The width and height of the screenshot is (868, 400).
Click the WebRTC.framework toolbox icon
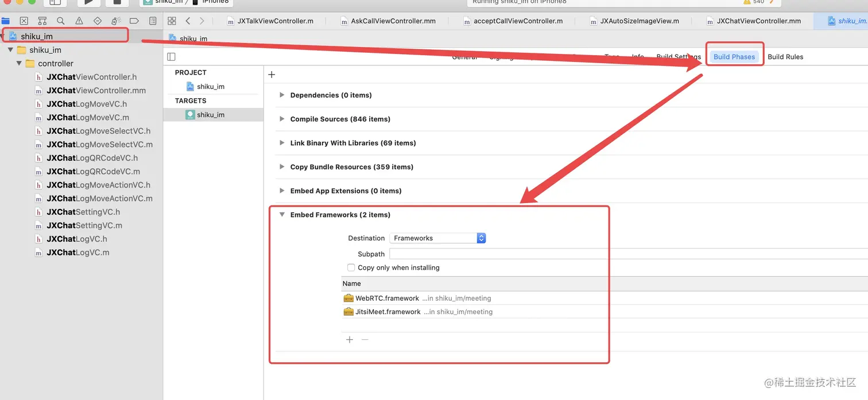(348, 298)
